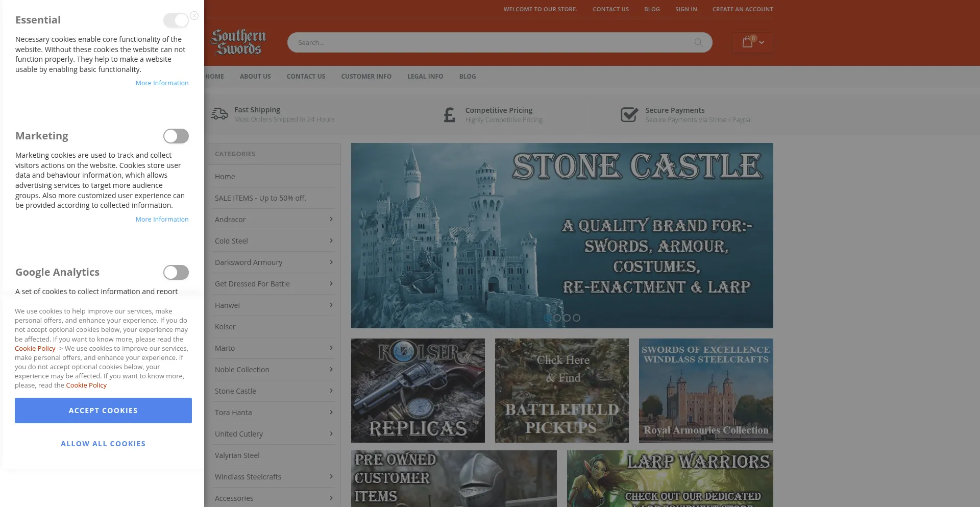This screenshot has width=980, height=507.
Task: Open CONTACT US in main navigation
Action: pyautogui.click(x=306, y=77)
